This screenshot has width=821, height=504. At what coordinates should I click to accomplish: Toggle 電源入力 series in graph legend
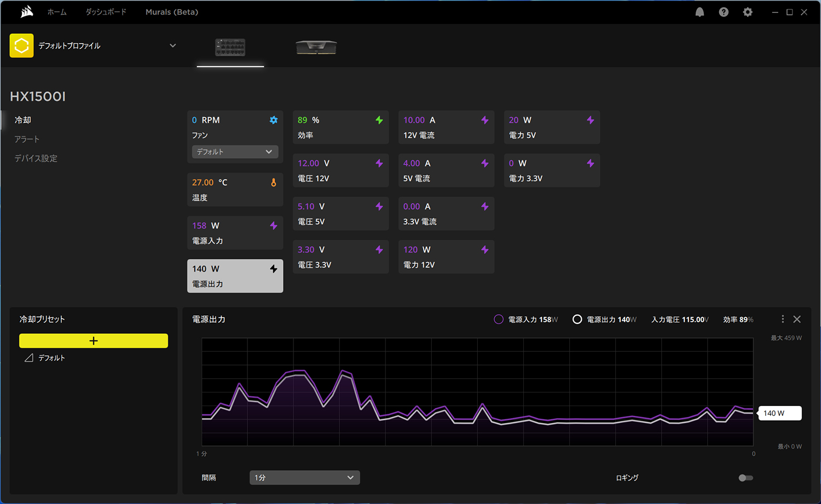tap(499, 320)
